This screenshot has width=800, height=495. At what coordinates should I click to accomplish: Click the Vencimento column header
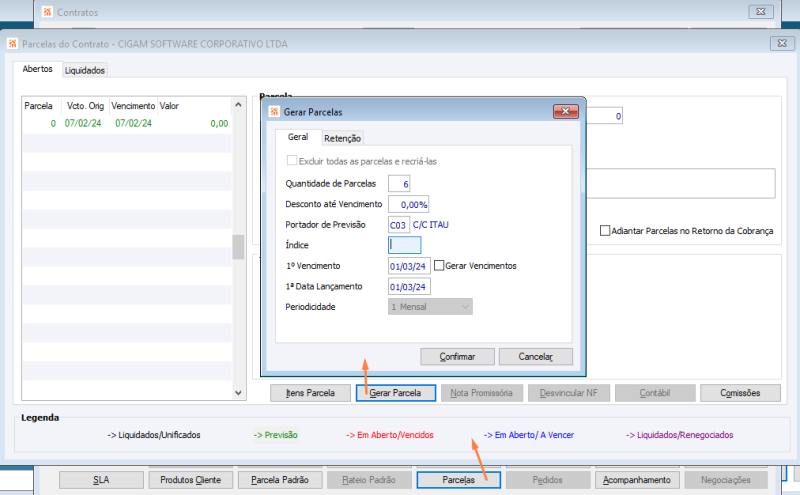[x=133, y=106]
